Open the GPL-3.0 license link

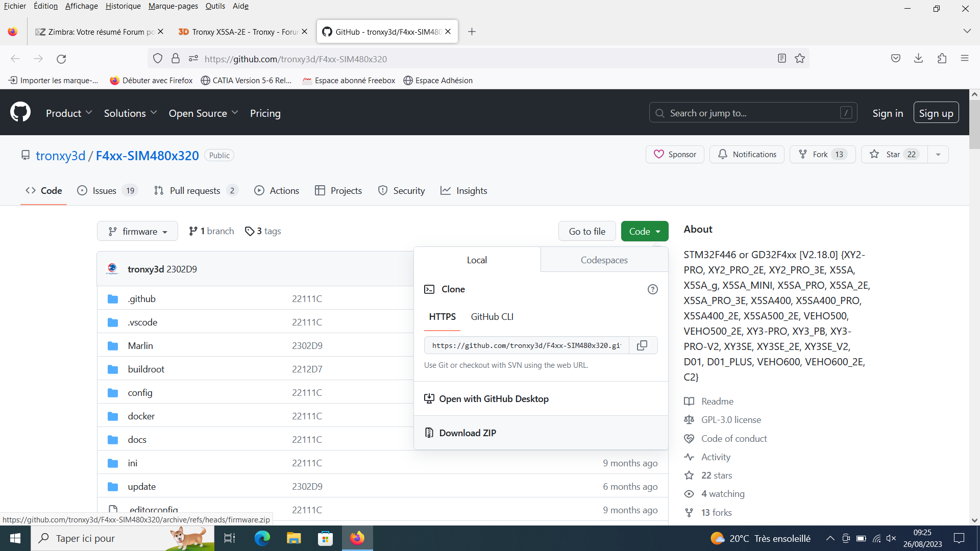pos(731,420)
